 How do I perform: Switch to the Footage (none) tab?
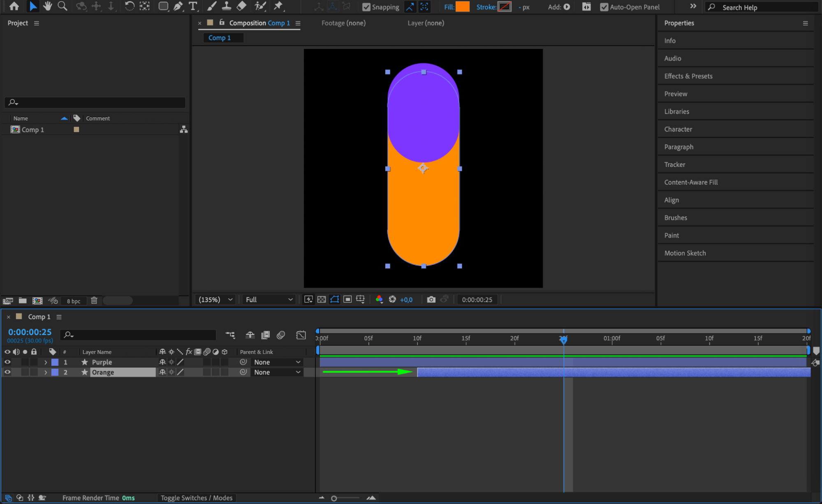(343, 23)
